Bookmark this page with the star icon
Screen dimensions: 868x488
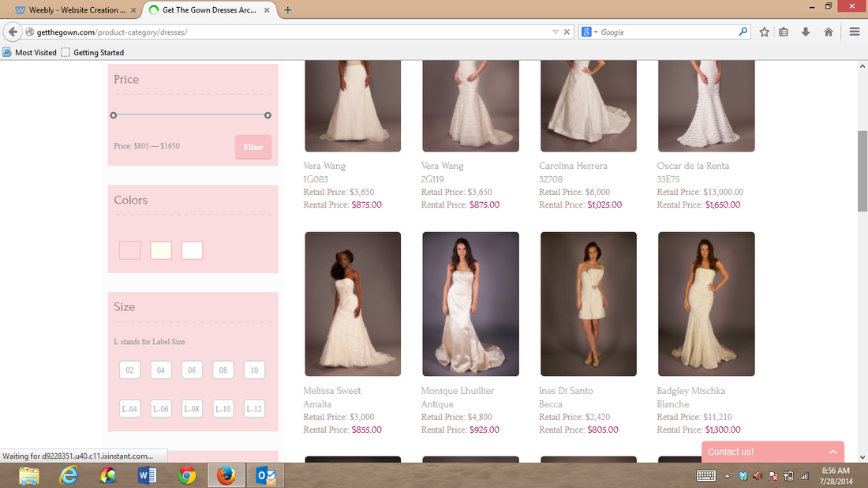(x=764, y=32)
